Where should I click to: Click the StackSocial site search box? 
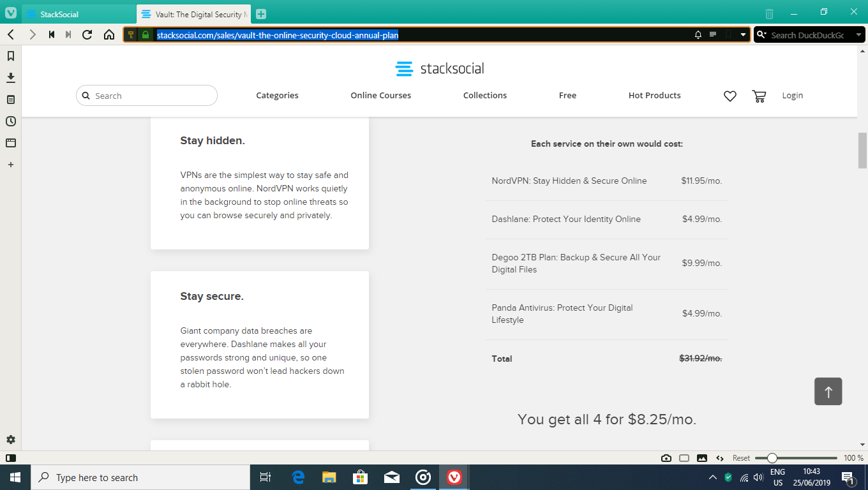click(x=147, y=96)
